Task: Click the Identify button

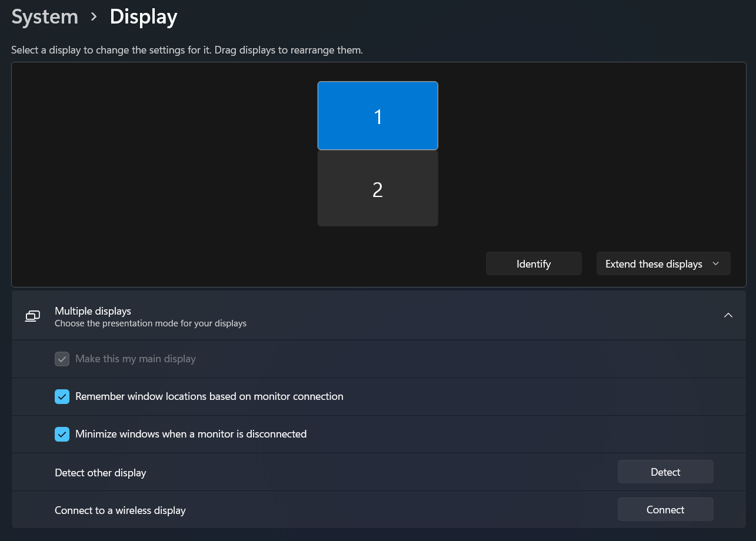Action: (x=533, y=263)
